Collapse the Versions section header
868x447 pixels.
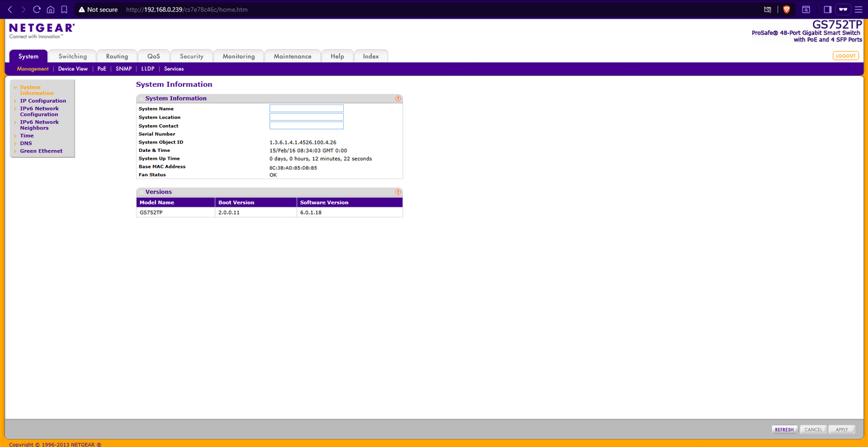269,192
